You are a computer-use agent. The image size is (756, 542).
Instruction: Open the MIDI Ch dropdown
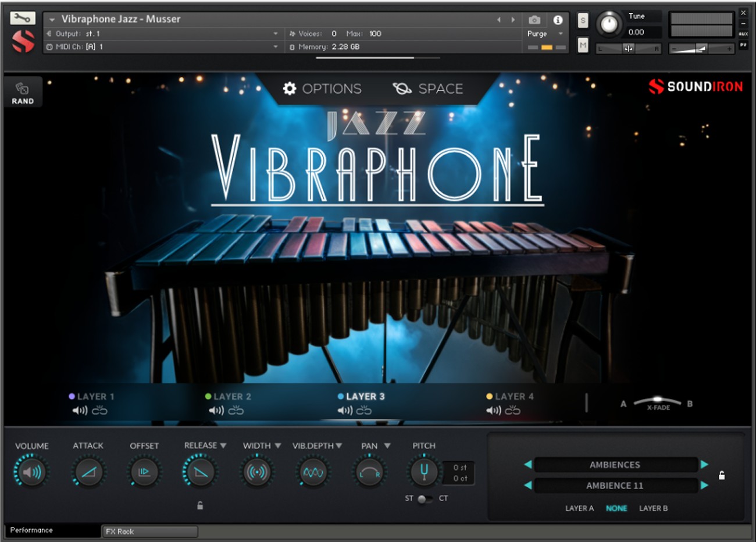pos(274,47)
